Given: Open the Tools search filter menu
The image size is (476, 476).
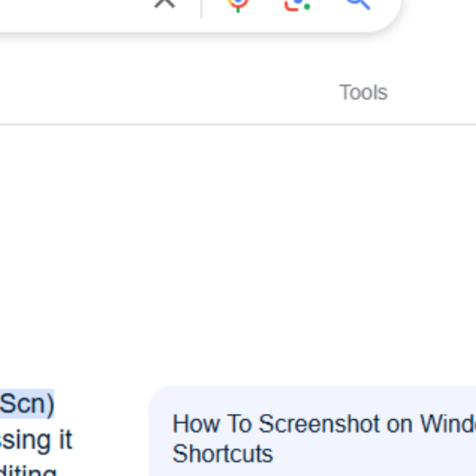Looking at the screenshot, I should (363, 93).
